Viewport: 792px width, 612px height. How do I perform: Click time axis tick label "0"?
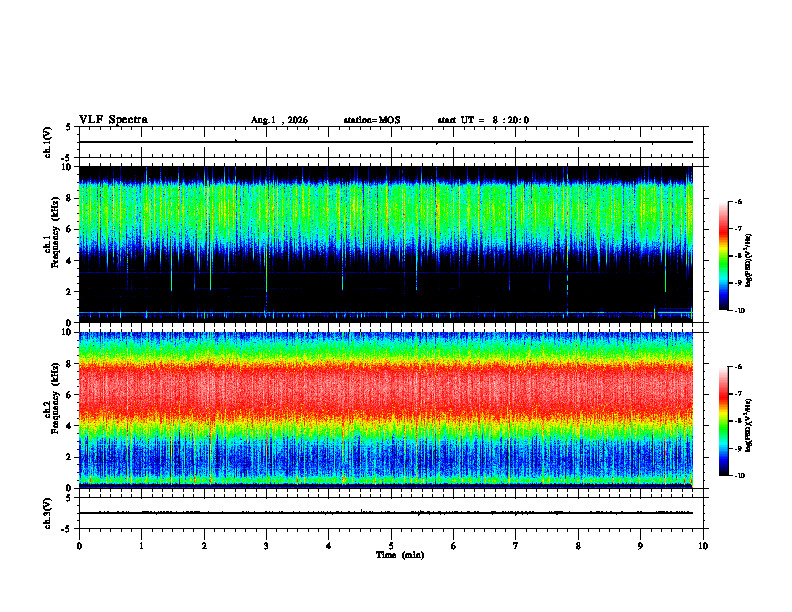click(79, 546)
